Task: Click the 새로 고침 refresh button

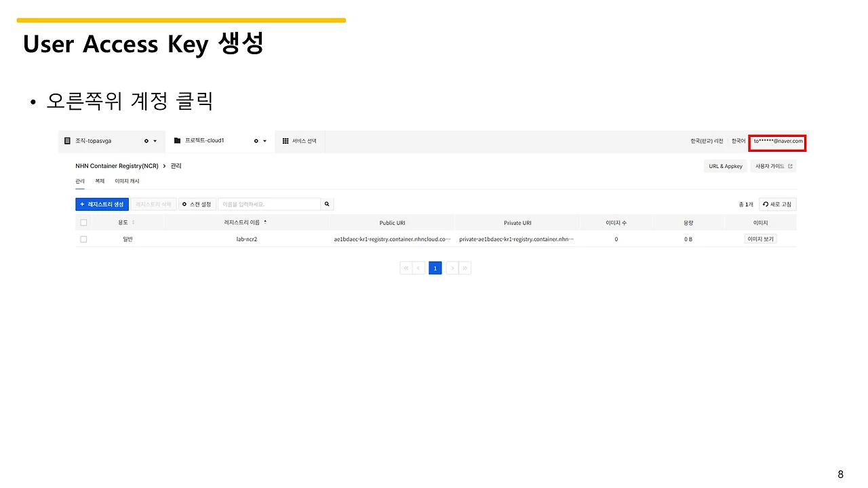Action: pyautogui.click(x=777, y=204)
